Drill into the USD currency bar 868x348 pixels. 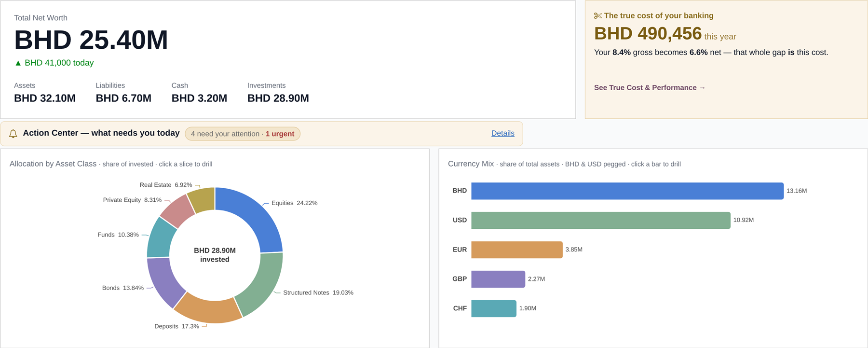coord(601,220)
